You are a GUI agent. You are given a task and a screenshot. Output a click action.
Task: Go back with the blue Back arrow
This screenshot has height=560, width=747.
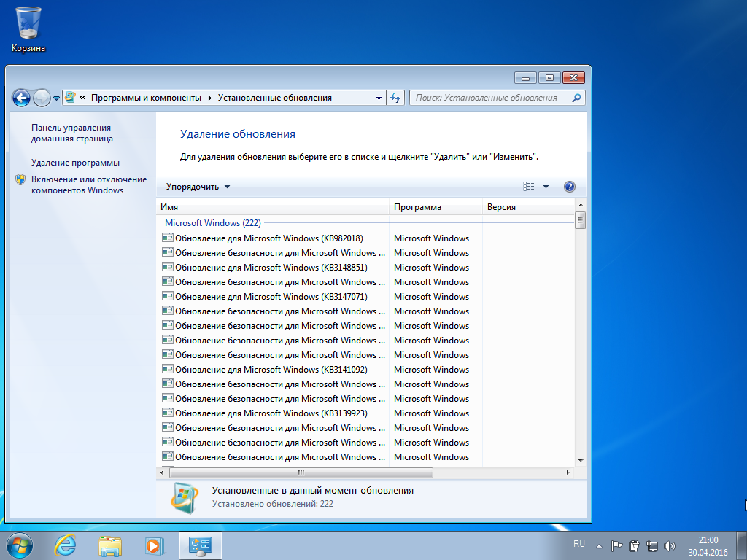tap(21, 98)
